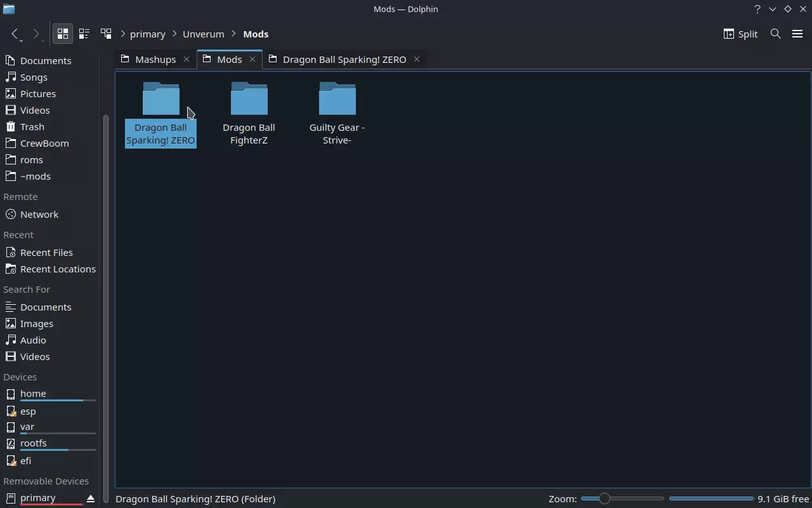Switch to Icons view mode

click(62, 34)
